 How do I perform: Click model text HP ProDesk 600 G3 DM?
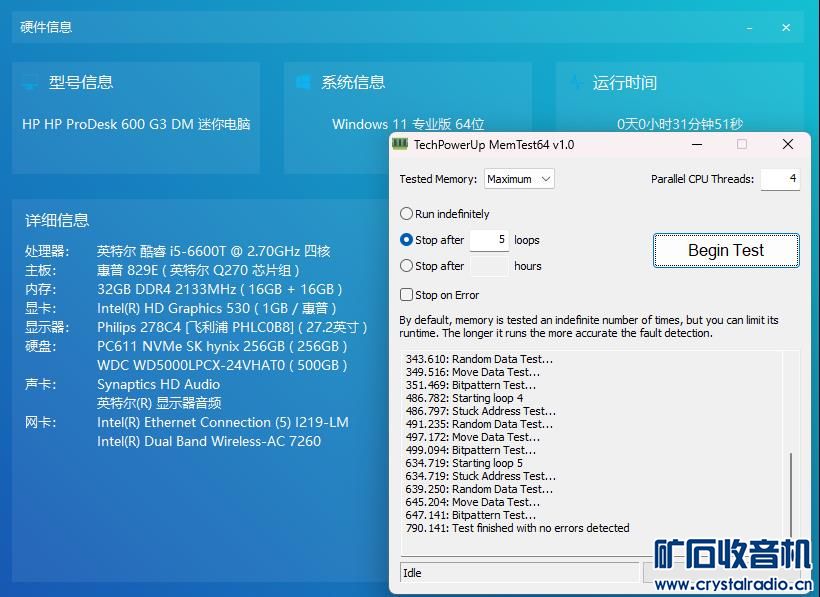[x=136, y=124]
